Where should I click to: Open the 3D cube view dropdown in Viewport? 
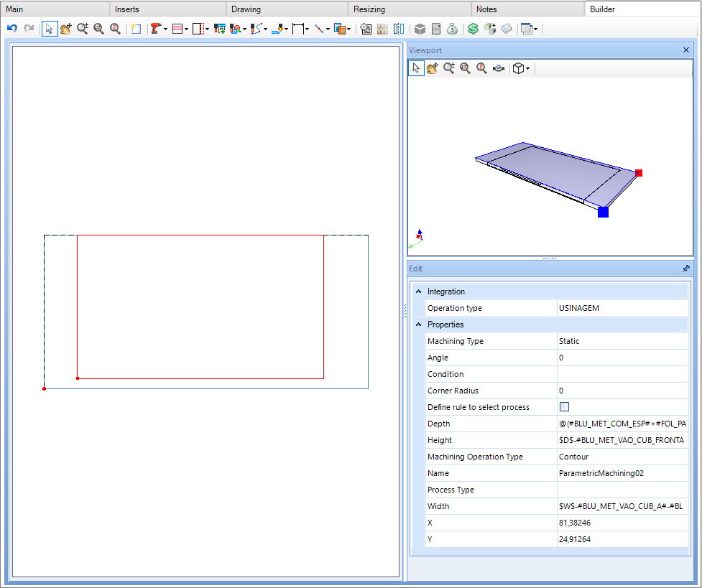[x=528, y=68]
